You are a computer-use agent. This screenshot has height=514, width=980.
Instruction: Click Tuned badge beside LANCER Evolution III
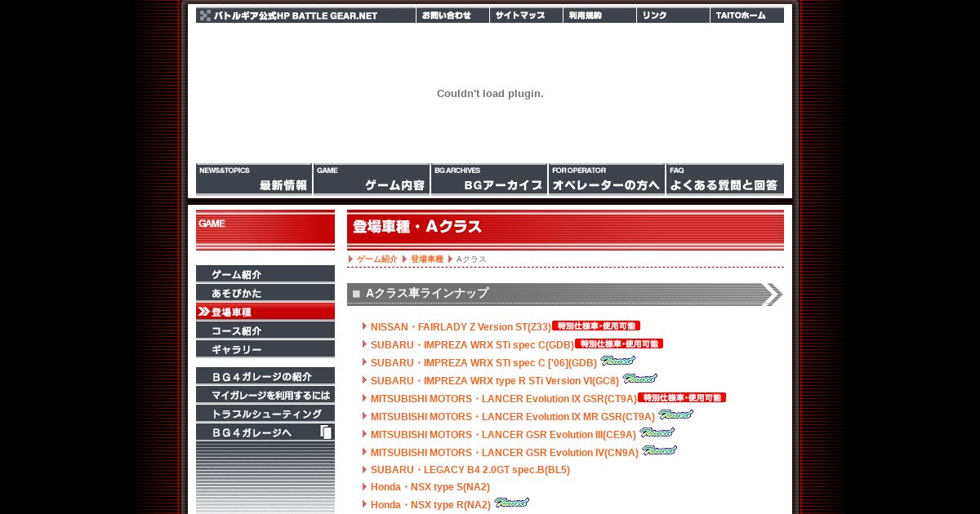click(657, 432)
